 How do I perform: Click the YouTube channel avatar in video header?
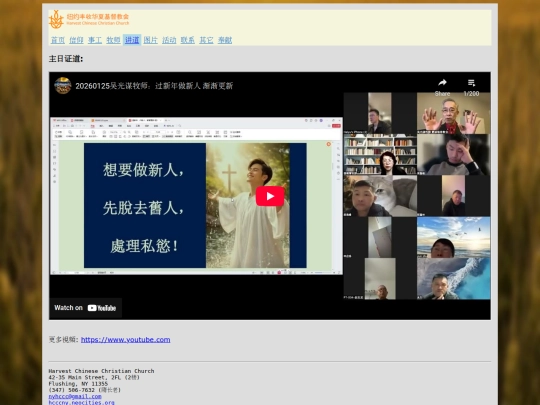[x=63, y=85]
